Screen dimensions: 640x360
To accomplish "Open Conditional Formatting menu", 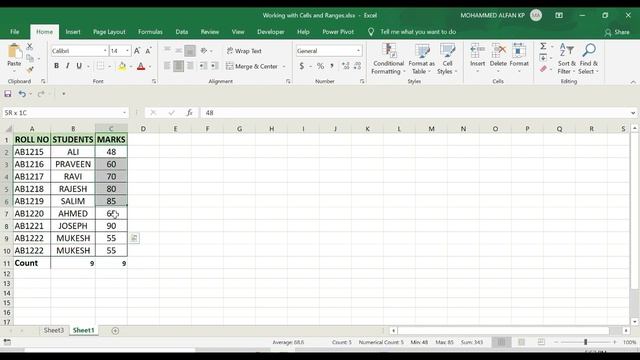I will 389,59.
